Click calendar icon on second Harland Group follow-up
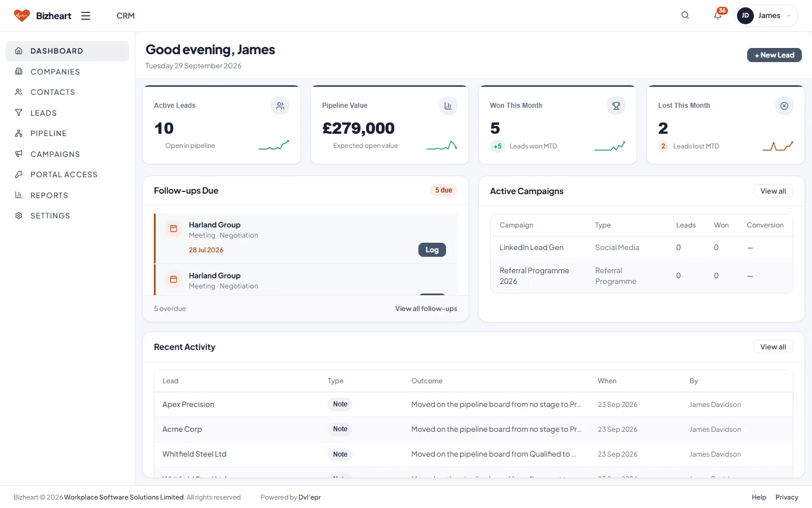Screen dimensions: 812x508 pyautogui.click(x=174, y=279)
